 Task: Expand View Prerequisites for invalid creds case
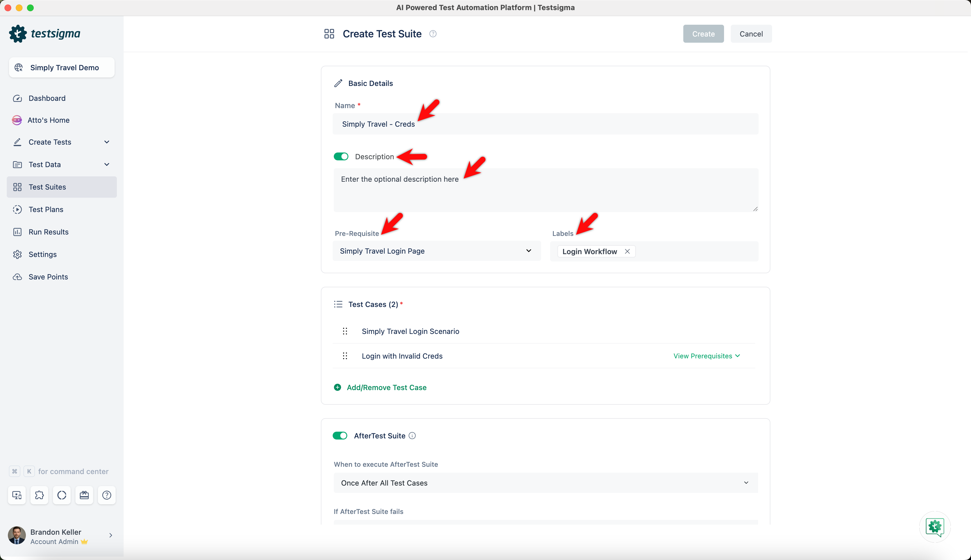[x=706, y=356]
